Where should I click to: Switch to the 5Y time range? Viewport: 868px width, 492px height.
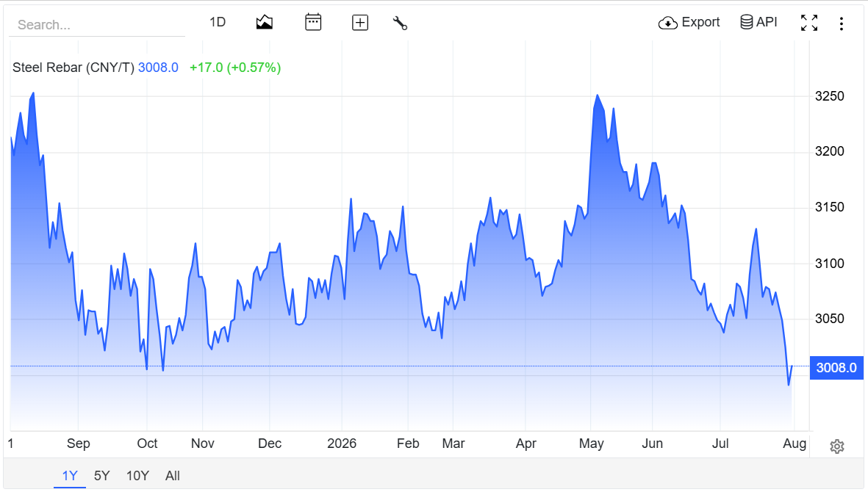102,475
